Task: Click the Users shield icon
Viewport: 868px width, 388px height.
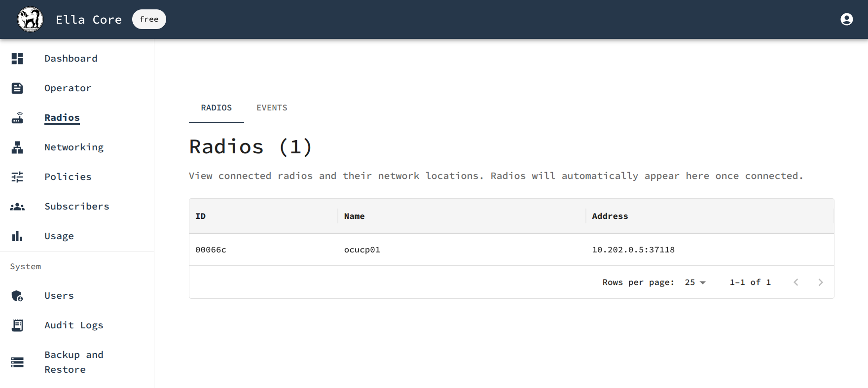Action: pos(17,296)
